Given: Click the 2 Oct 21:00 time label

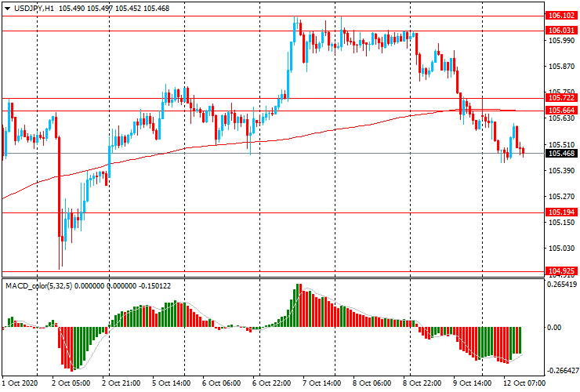Looking at the screenshot, I should 121,383.
